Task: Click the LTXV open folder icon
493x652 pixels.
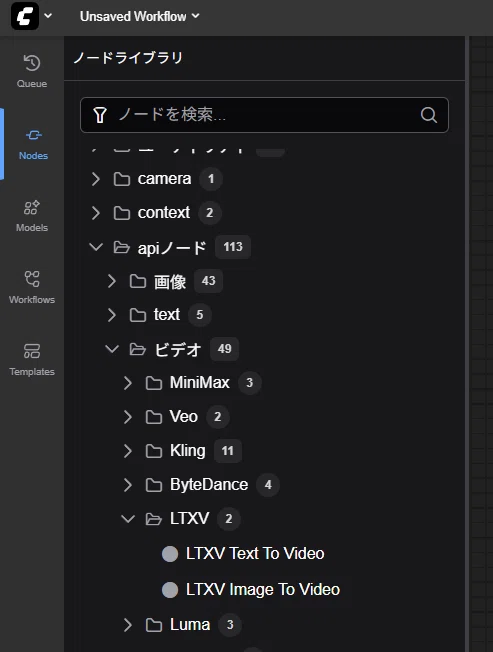Action: tap(154, 519)
